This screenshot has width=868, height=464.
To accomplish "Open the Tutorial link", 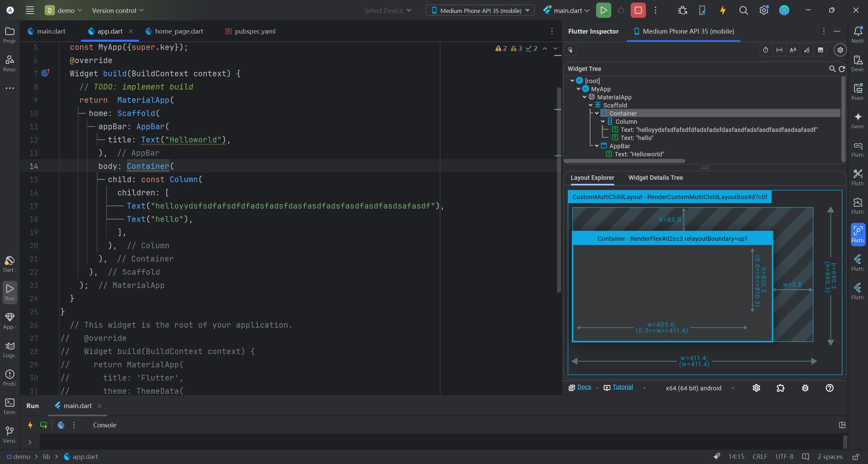I will (x=623, y=387).
